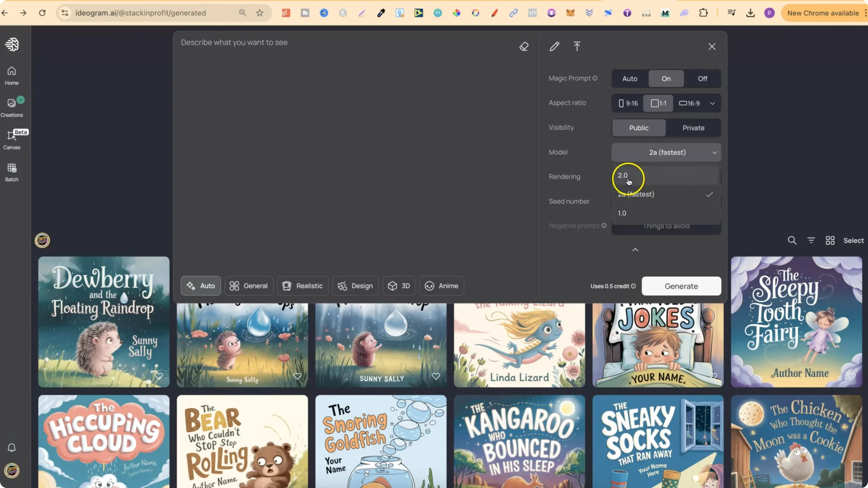Set Magic Prompt to Auto
The image size is (868, 488).
point(629,79)
